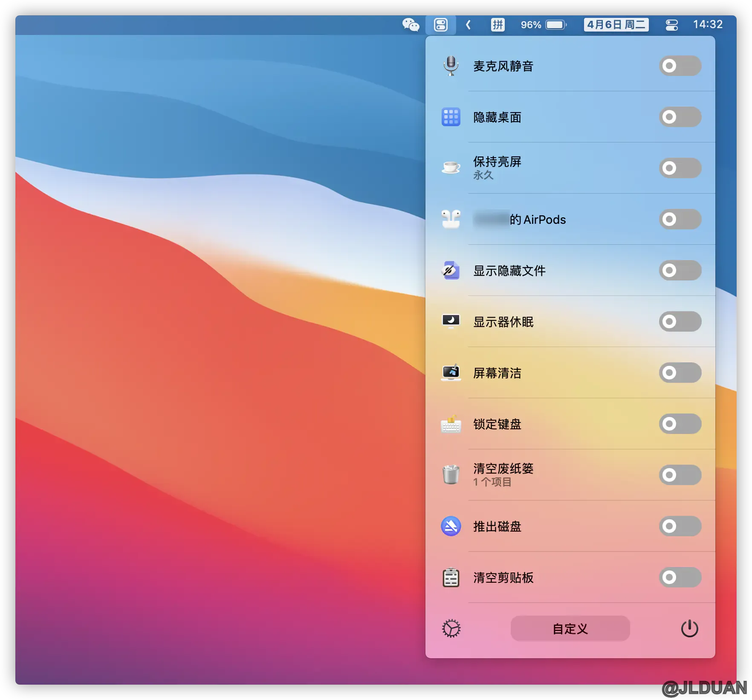
Task: Click the 锁定键盘 label
Action: click(x=497, y=424)
